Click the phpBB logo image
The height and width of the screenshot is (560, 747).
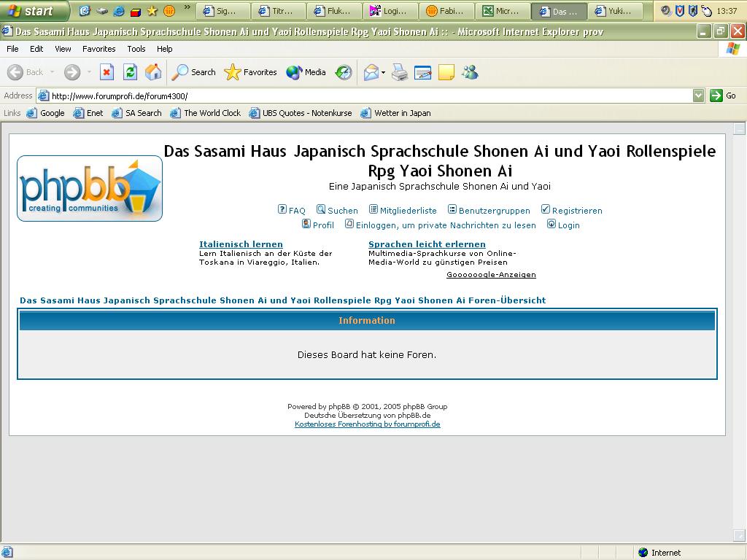(90, 188)
